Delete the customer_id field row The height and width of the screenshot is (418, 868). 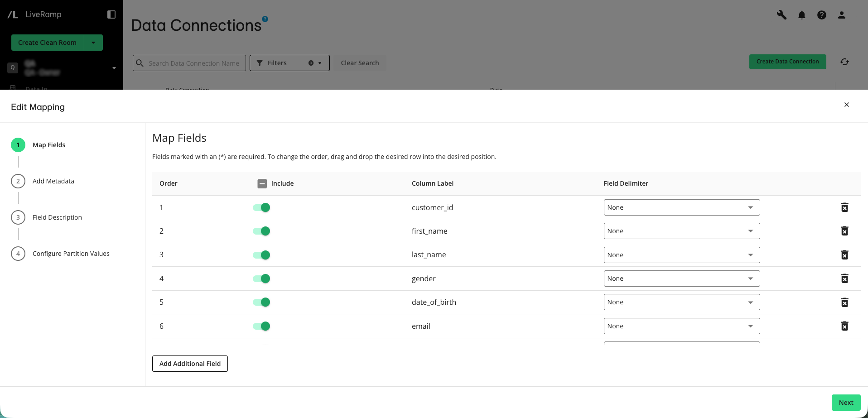click(x=844, y=207)
